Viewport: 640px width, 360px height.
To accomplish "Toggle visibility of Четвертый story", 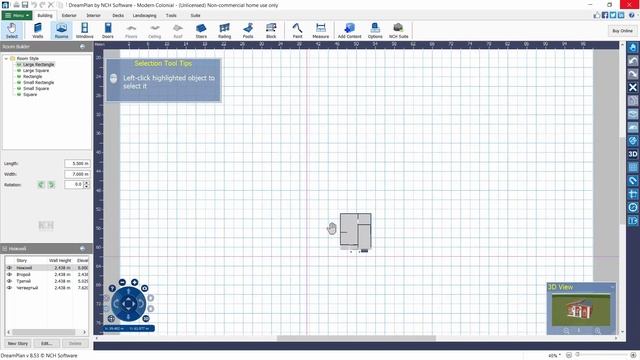I will click(x=9, y=287).
